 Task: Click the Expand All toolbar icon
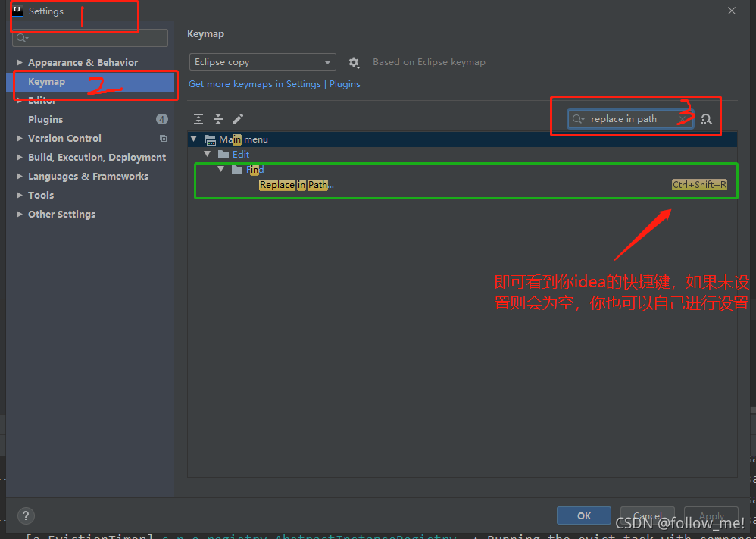click(x=198, y=119)
